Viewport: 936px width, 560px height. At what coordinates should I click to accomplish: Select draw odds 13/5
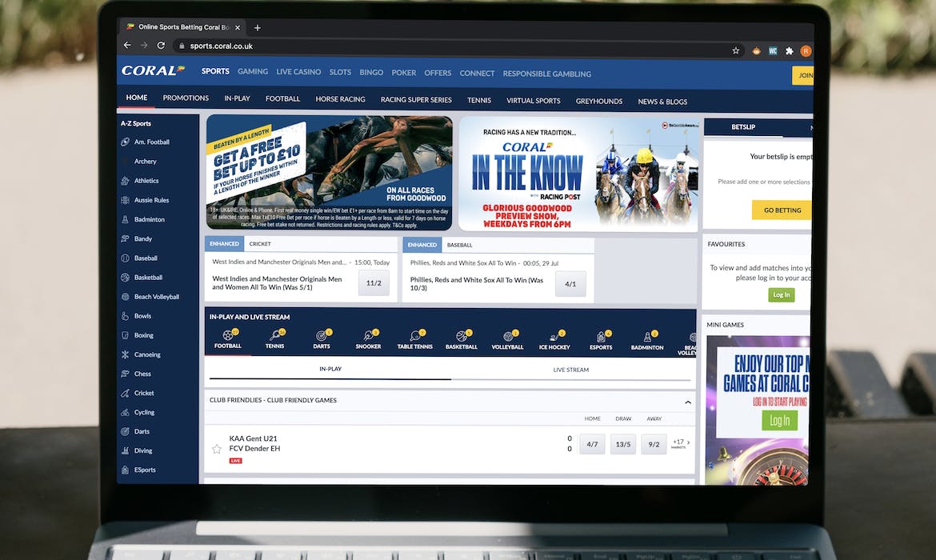[622, 444]
